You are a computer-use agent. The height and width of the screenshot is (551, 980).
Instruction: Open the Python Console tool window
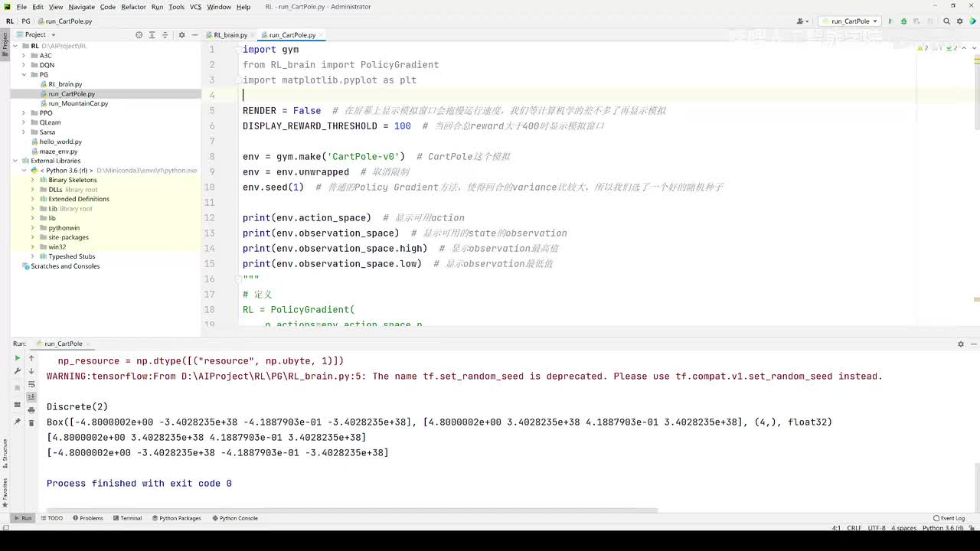pos(234,518)
